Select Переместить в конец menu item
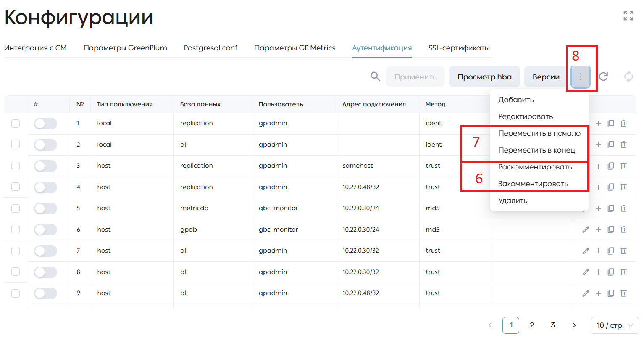 [539, 150]
